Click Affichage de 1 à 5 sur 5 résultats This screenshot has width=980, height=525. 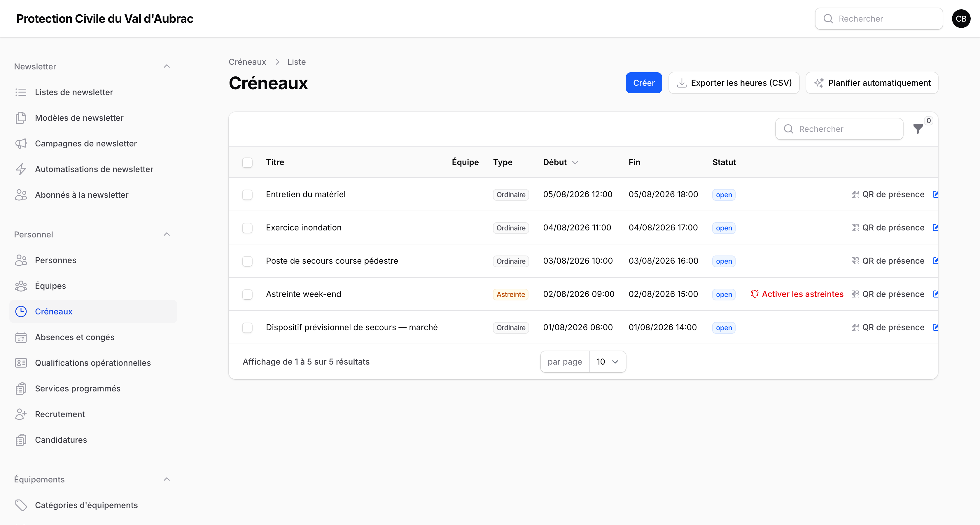[306, 362]
